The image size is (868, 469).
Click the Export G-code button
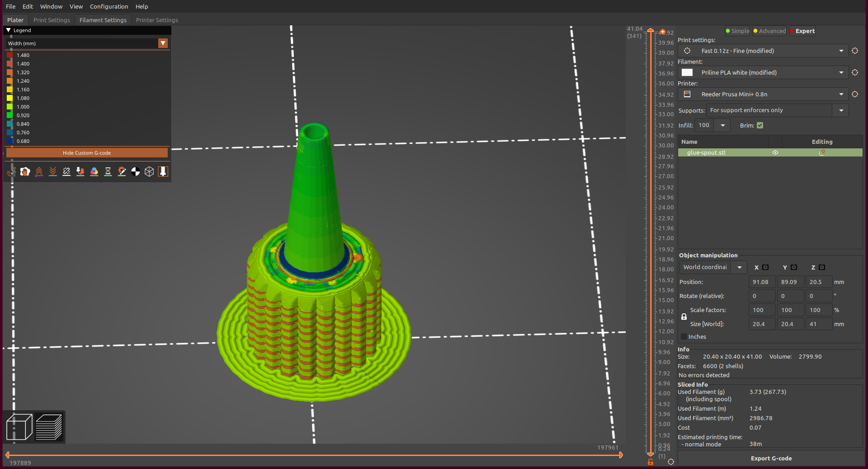point(771,458)
